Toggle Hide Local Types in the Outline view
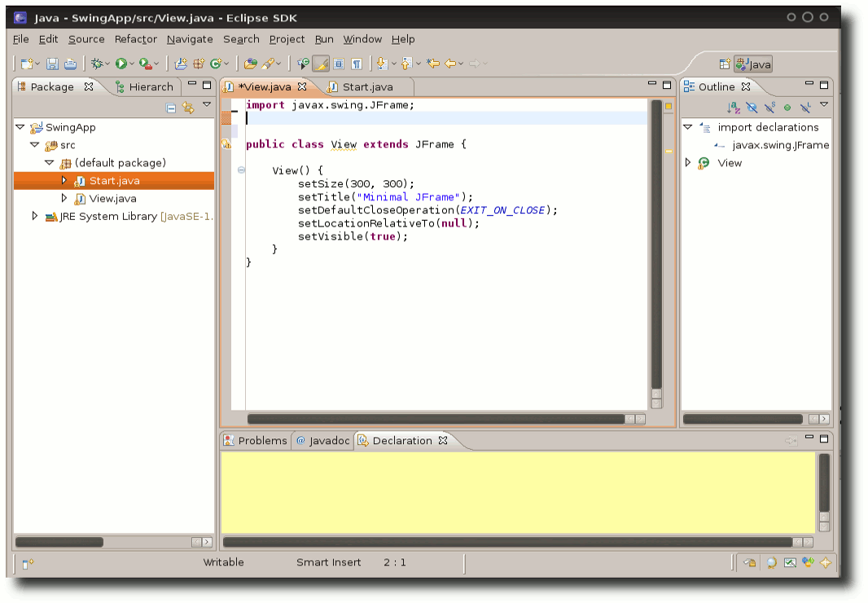 point(805,108)
